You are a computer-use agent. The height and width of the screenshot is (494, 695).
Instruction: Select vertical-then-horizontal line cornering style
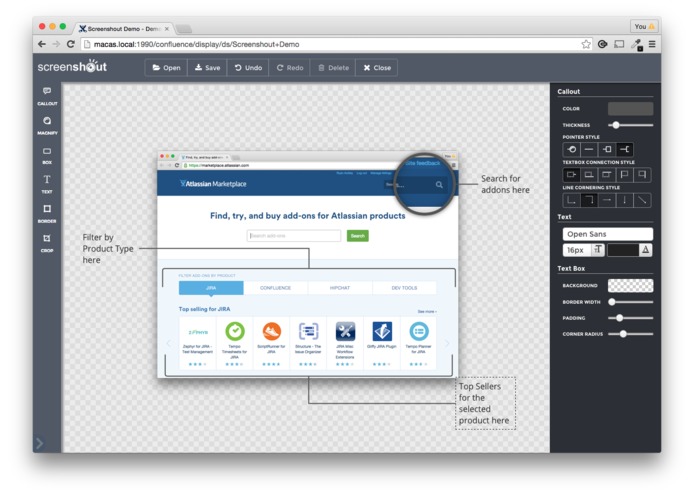click(x=571, y=200)
